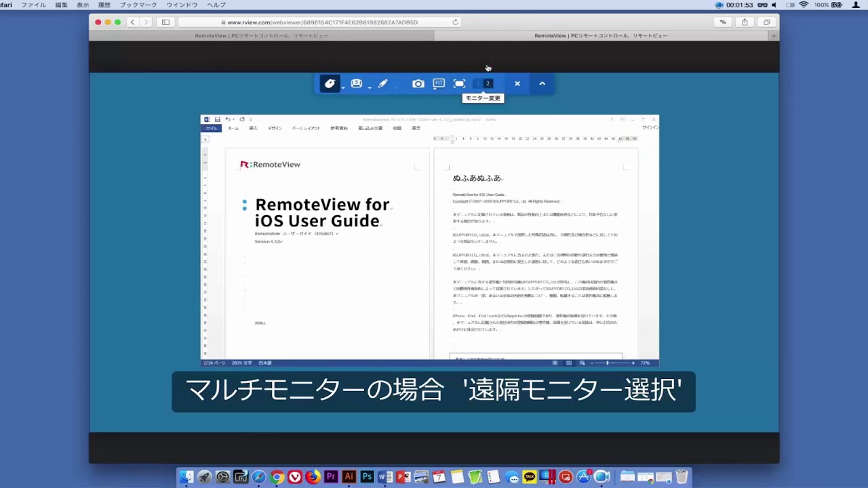
Task: Click the RemoteView for iOS User Guide title
Action: [323, 212]
